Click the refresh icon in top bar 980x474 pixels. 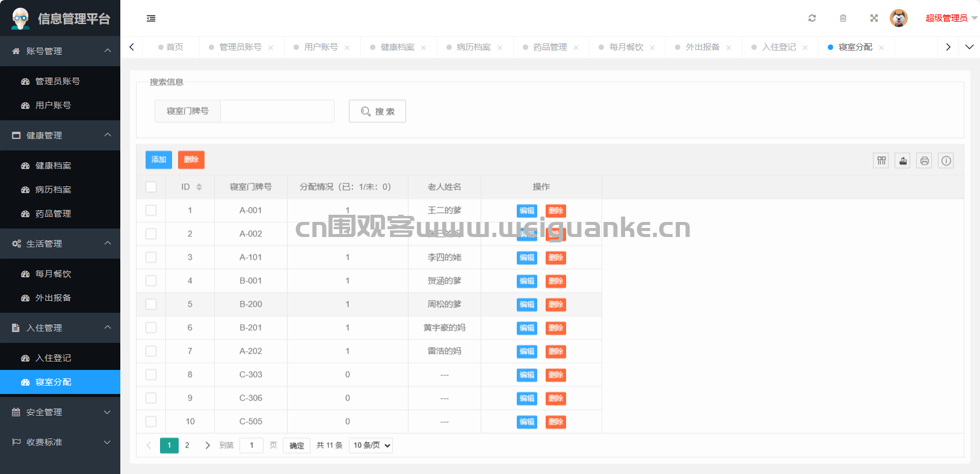click(812, 18)
